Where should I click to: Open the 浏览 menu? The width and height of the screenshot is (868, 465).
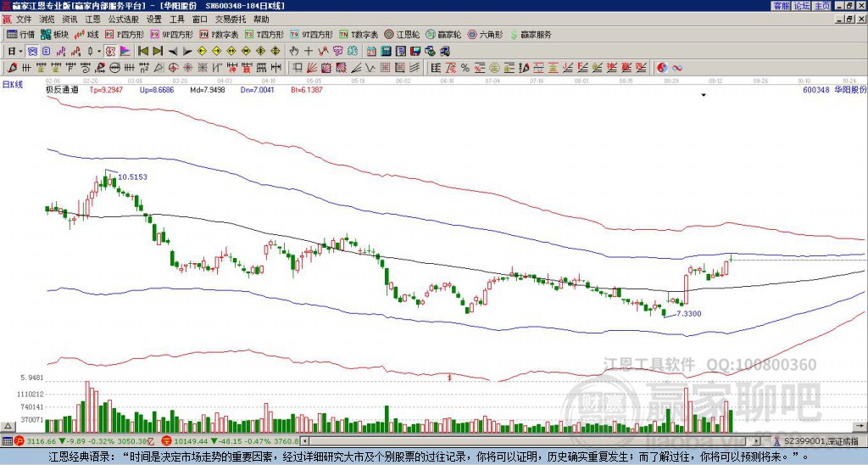47,20
